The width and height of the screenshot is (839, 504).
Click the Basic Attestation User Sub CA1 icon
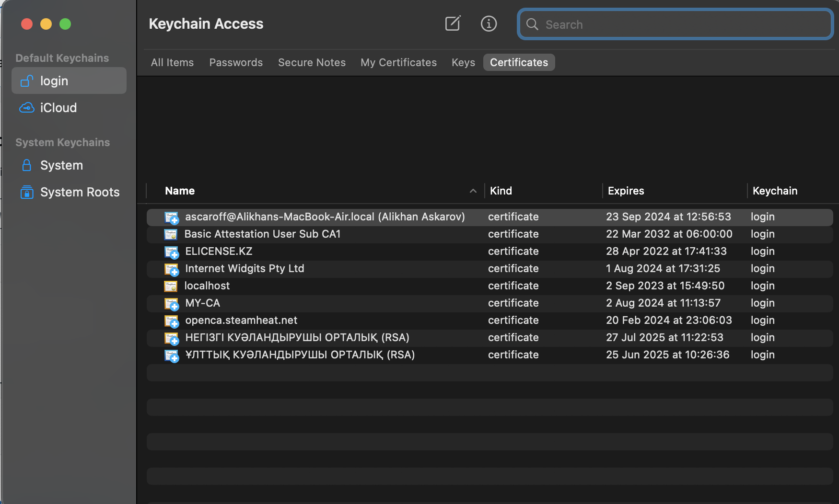point(171,234)
